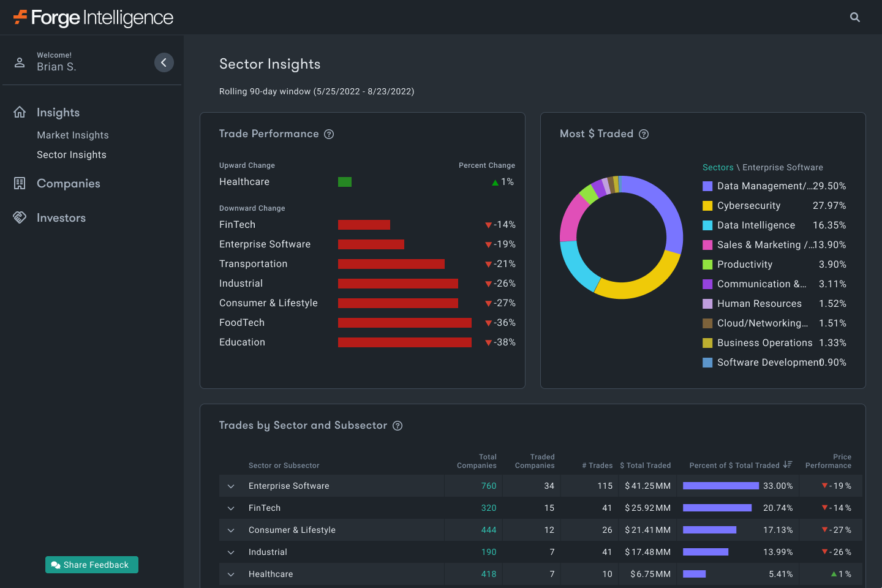Expand the Enterprise Software sector row
882x588 pixels.
[231, 486]
